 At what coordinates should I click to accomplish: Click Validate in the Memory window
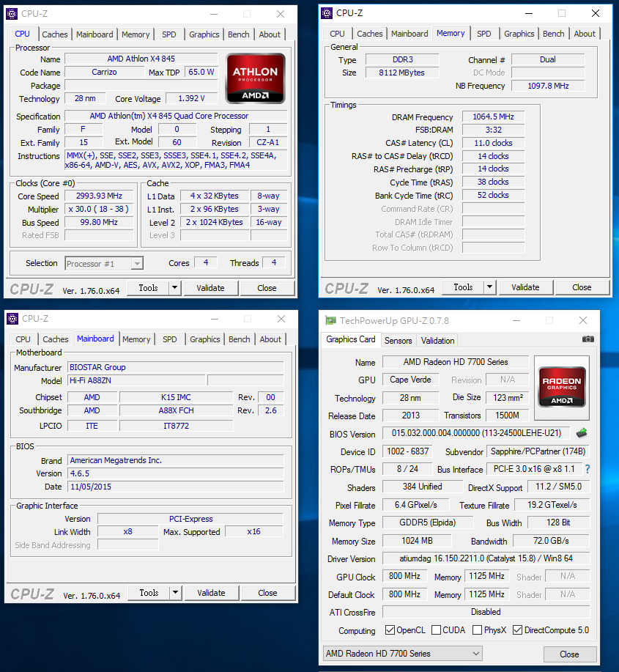tap(525, 287)
